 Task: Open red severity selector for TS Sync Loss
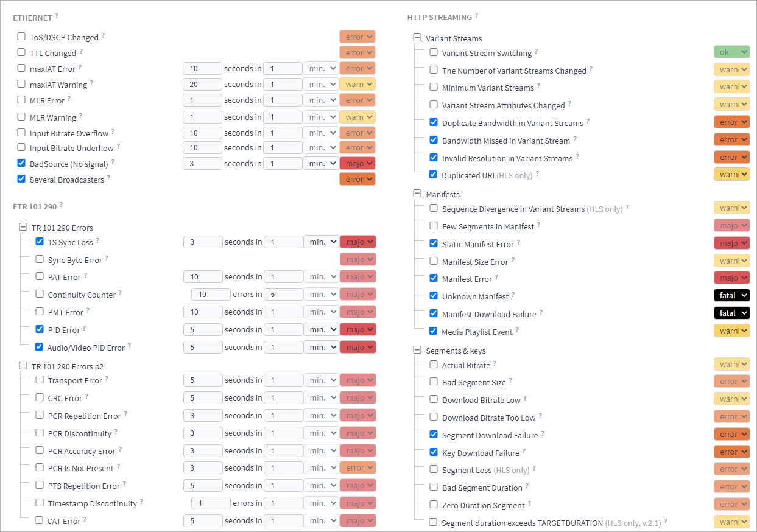point(357,242)
